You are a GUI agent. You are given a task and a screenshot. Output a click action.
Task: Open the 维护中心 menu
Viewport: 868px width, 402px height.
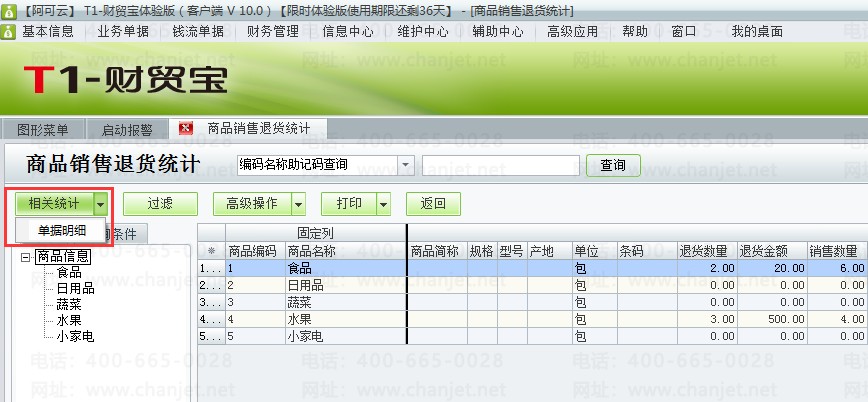tap(423, 32)
